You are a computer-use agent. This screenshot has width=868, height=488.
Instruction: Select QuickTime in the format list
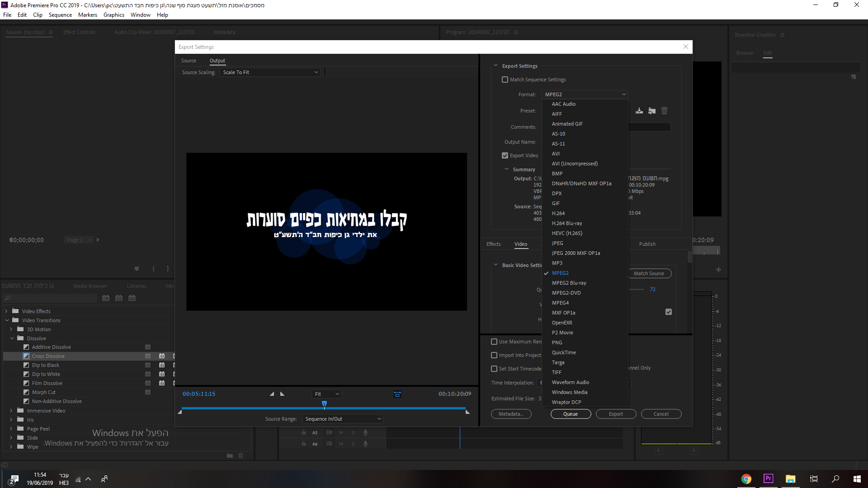pyautogui.click(x=564, y=352)
